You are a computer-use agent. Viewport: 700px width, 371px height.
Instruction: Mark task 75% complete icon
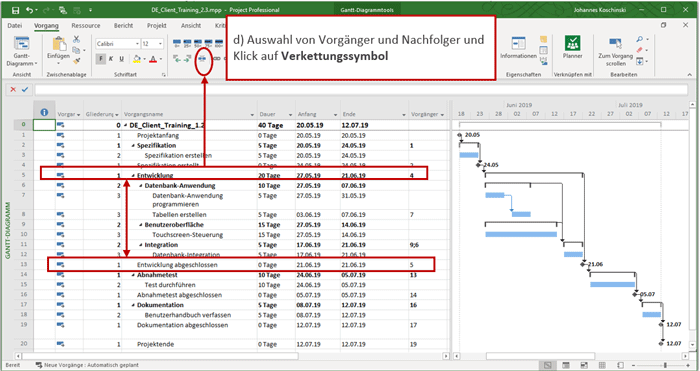[208, 43]
